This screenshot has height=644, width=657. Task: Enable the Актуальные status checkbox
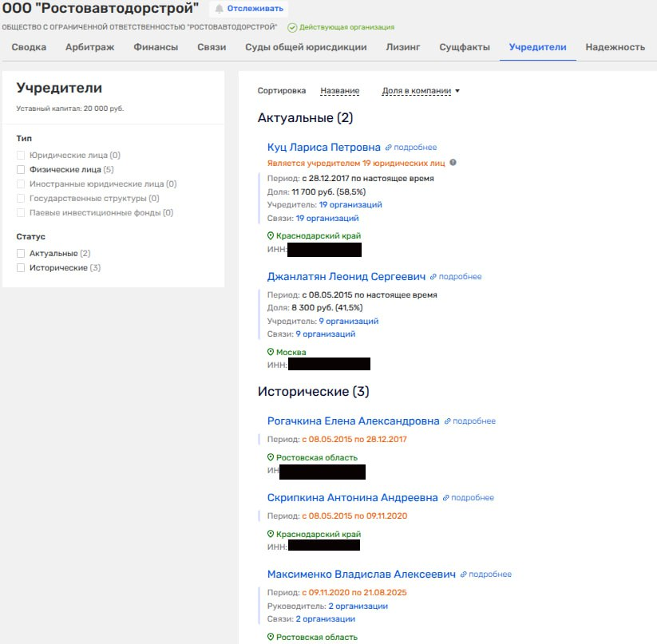21,253
